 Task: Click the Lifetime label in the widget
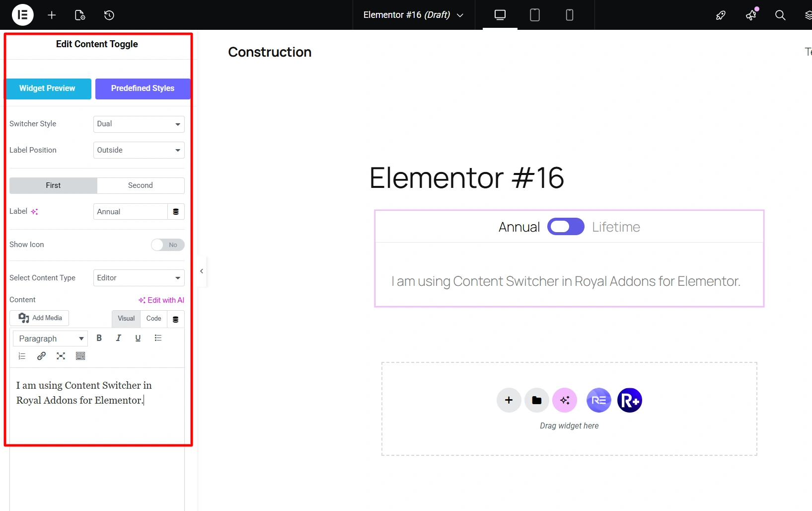pyautogui.click(x=616, y=227)
